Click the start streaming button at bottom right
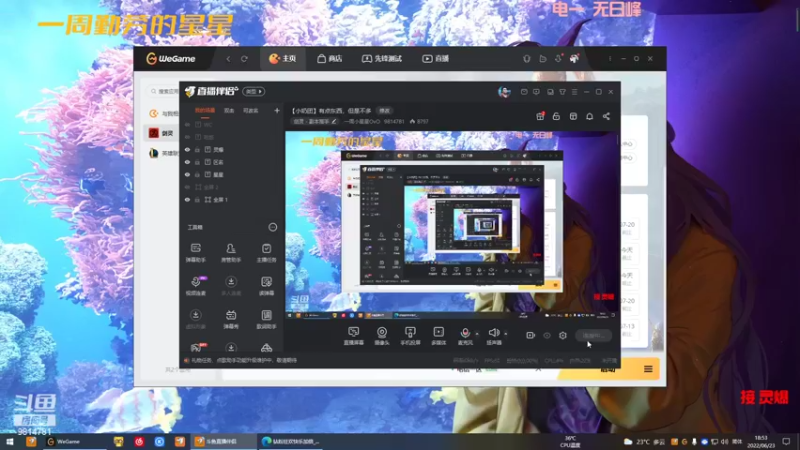Viewport: 800px width, 450px height. point(593,335)
